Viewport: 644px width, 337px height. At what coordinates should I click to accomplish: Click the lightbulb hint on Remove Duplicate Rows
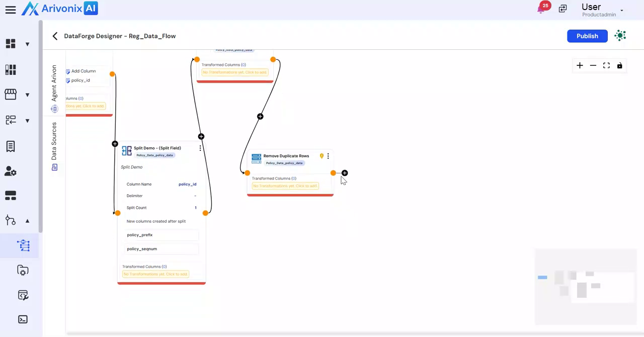tap(321, 156)
